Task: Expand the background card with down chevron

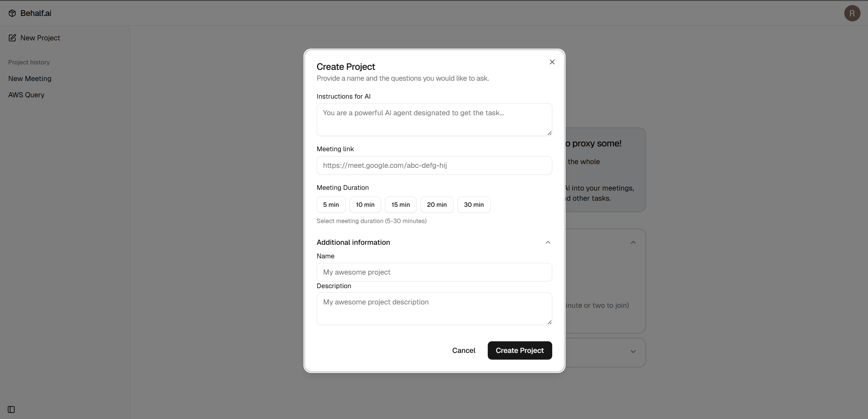Action: 633,352
